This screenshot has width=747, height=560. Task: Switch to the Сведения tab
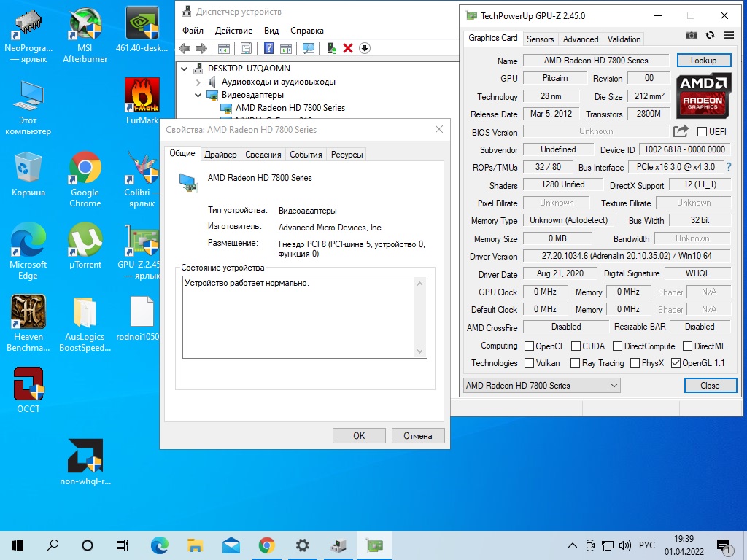(x=263, y=155)
